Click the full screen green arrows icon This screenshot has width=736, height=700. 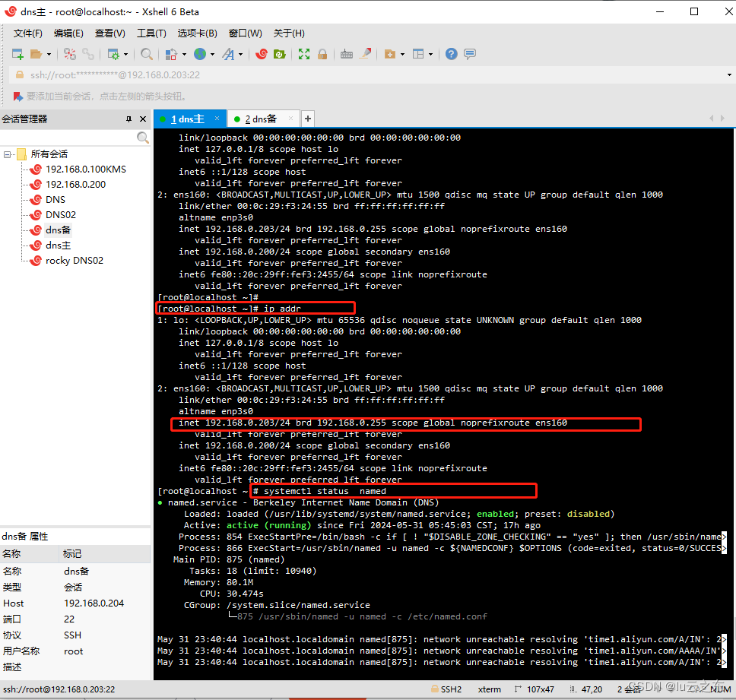pos(304,54)
